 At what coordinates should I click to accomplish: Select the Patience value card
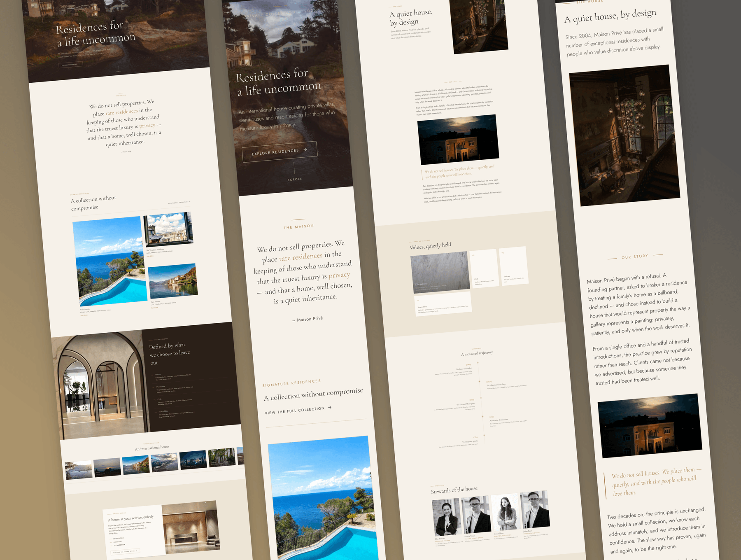tap(513, 265)
